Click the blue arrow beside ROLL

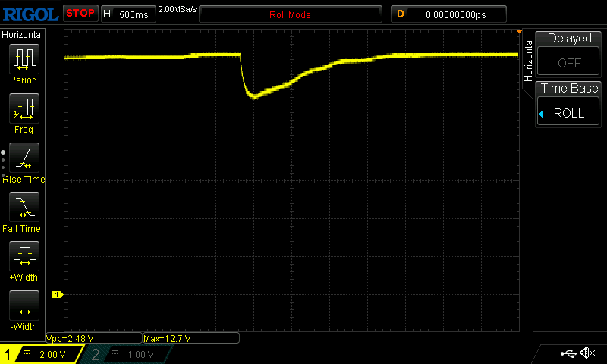click(x=542, y=114)
